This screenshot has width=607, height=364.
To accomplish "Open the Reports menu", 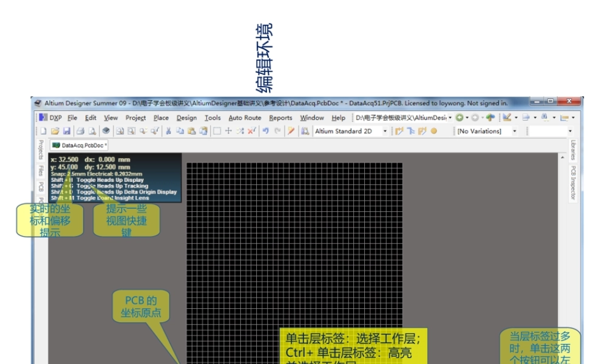I will (x=280, y=118).
